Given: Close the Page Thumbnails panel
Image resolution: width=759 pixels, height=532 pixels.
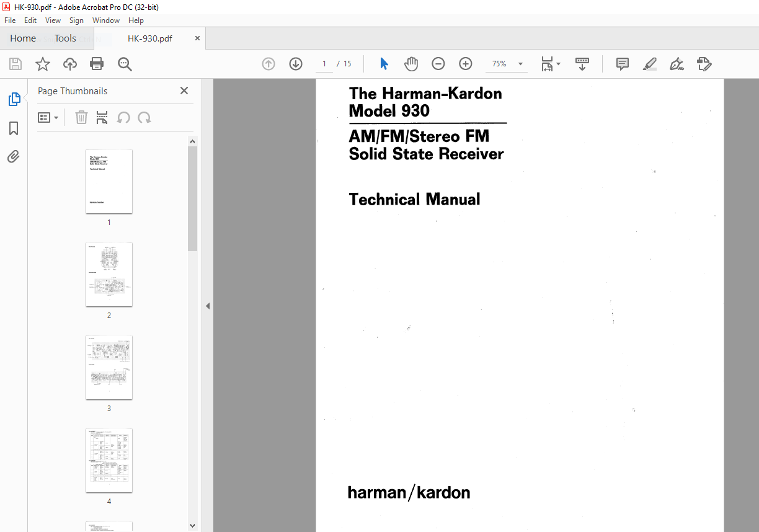Looking at the screenshot, I should tap(184, 91).
